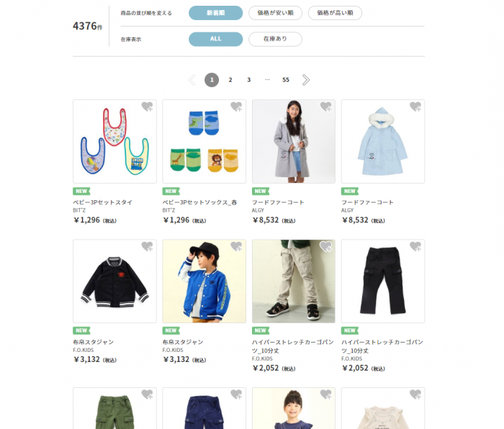The width and height of the screenshot is (504, 429).
Task: Open the olive green cargo pants thumbnail
Action: [114, 408]
